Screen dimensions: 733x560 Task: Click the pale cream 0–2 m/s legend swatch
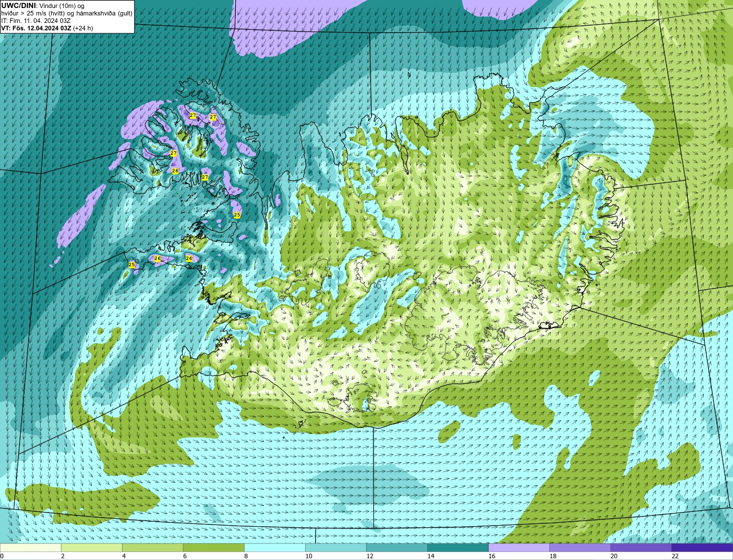pyautogui.click(x=30, y=548)
